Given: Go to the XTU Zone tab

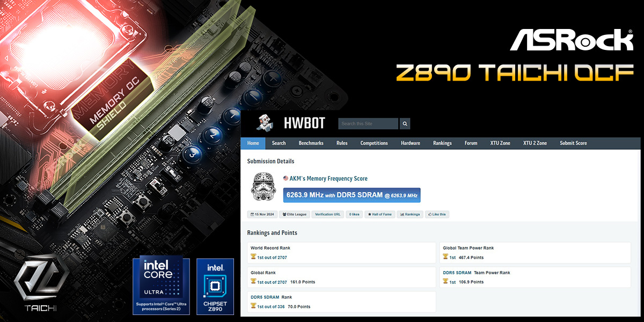Looking at the screenshot, I should (500, 143).
